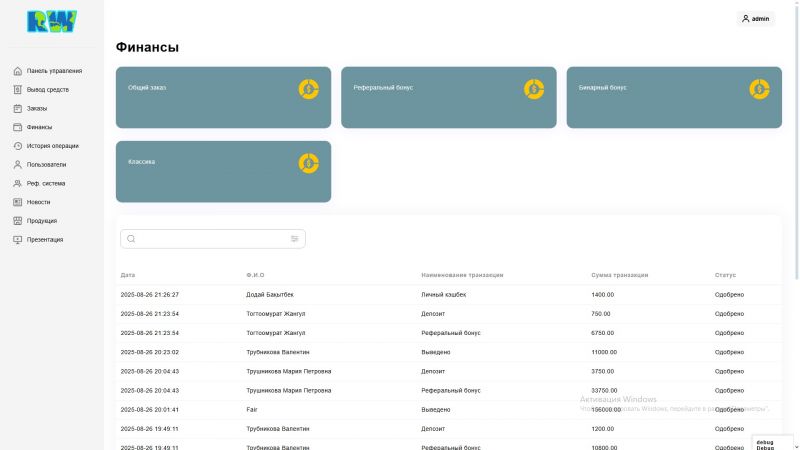Open the filter options in search bar
The height and width of the screenshot is (450, 800).
(x=295, y=239)
